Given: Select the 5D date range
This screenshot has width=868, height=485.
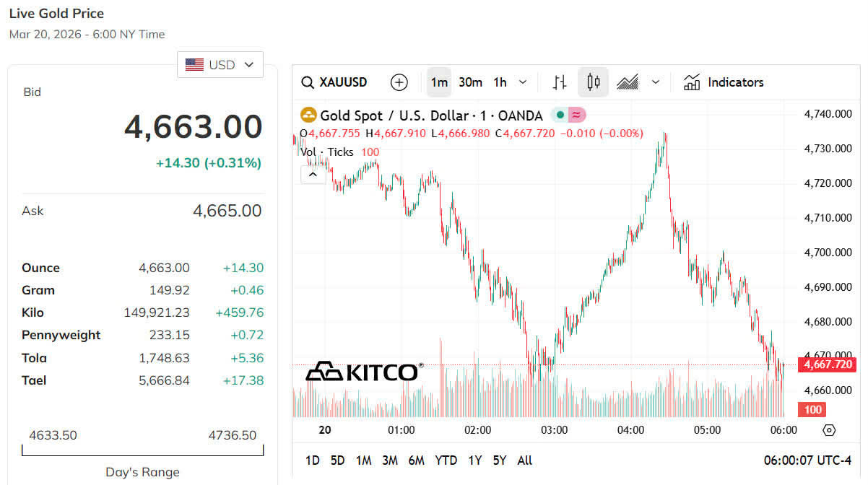Looking at the screenshot, I should [x=337, y=460].
